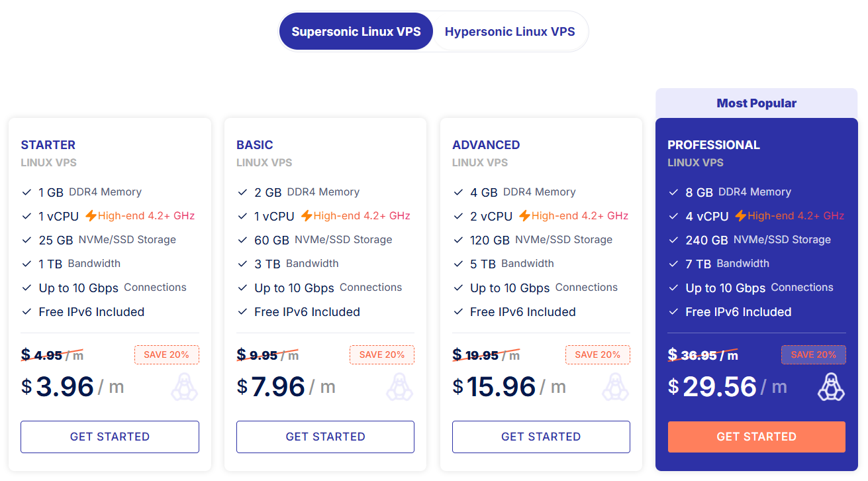Viewport: 868px width, 481px height.
Task: Click the $15.96 Advanced plan price
Action: (x=501, y=386)
